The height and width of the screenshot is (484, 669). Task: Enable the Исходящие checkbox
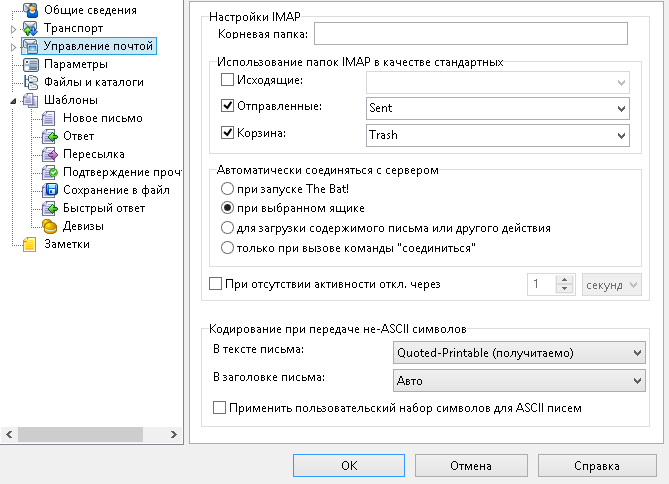point(227,79)
